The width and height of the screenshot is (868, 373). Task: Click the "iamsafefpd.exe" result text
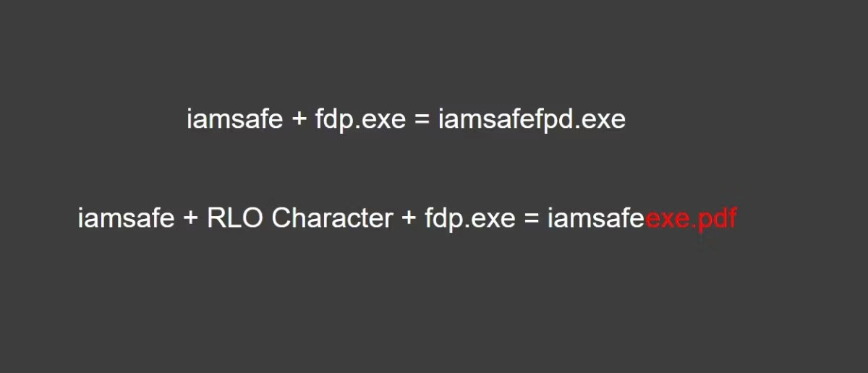[532, 119]
